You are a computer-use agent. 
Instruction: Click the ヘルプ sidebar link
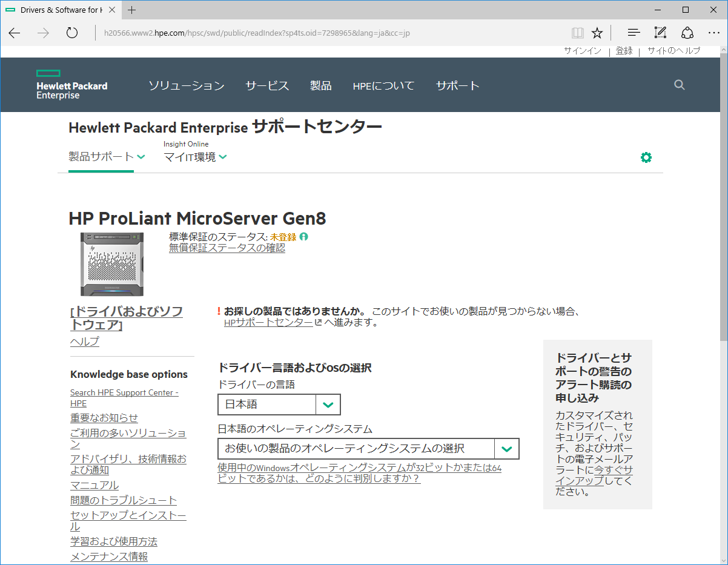85,342
